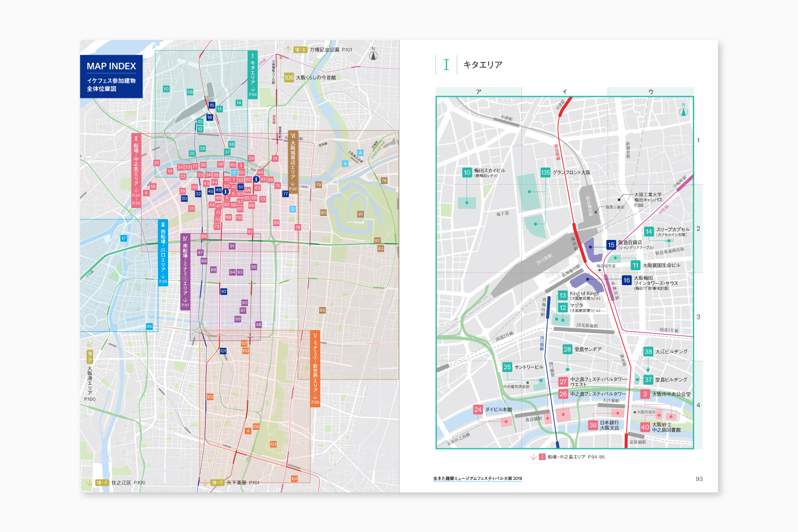Click marker 28 堂島サンボア
Screen dimensions: 798x532
tap(567, 349)
